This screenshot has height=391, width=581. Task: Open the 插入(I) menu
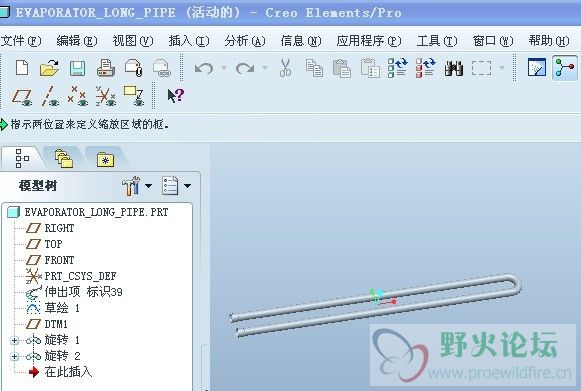pyautogui.click(x=189, y=40)
